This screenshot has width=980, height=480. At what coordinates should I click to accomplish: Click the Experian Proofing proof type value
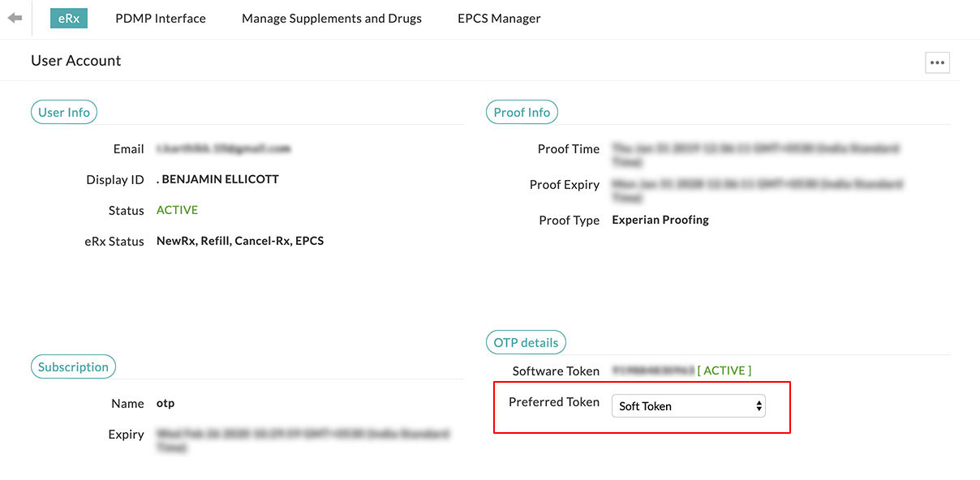click(660, 220)
